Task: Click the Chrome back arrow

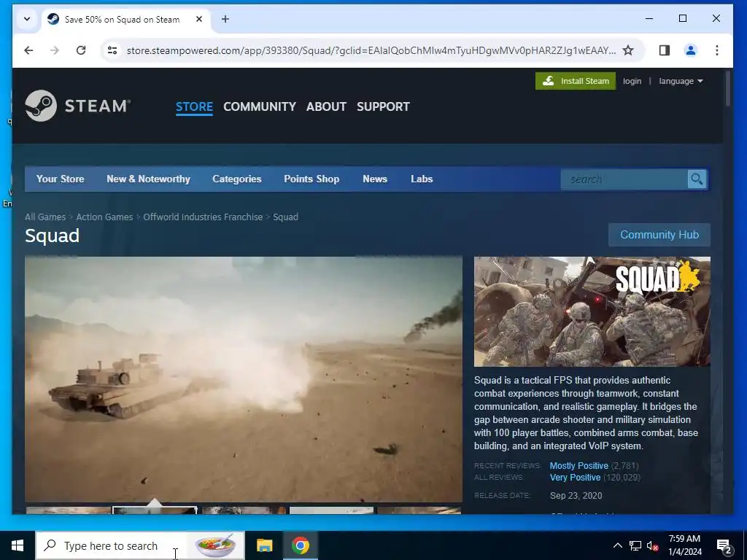Action: point(28,50)
